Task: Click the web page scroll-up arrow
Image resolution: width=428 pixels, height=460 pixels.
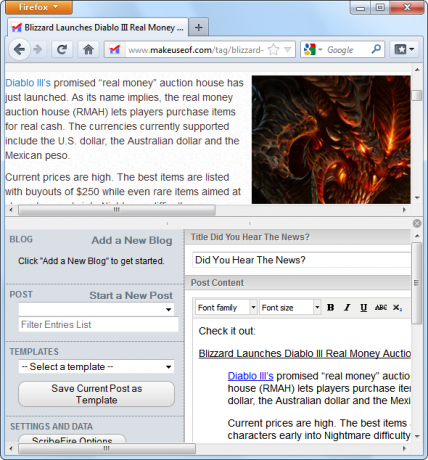Action: point(417,70)
